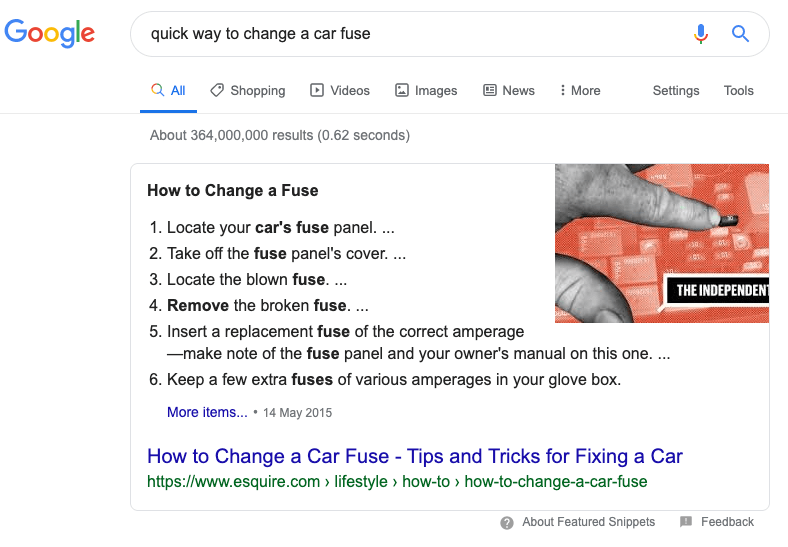Open the "More items..." link
788x547 pixels.
click(207, 412)
